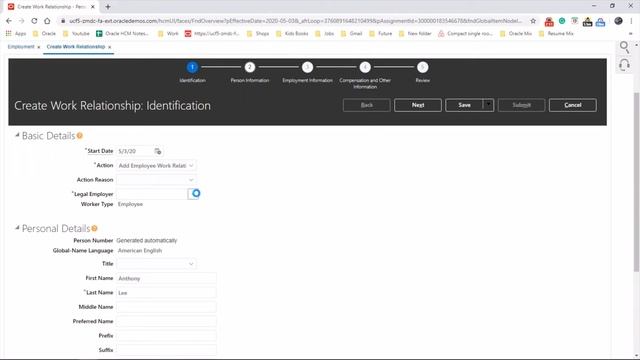Viewport: 640px width, 360px height.
Task: Click the Suffix input field
Action: coord(166,350)
